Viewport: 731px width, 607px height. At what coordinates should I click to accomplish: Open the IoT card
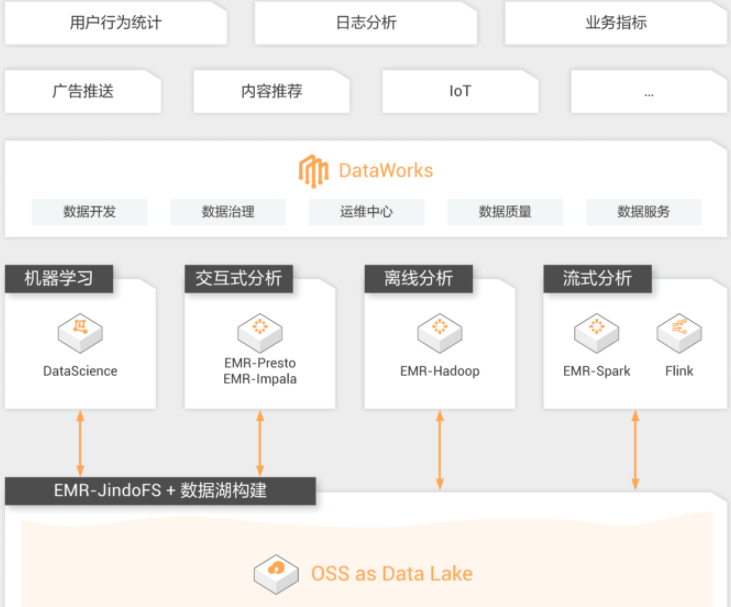pos(460,91)
